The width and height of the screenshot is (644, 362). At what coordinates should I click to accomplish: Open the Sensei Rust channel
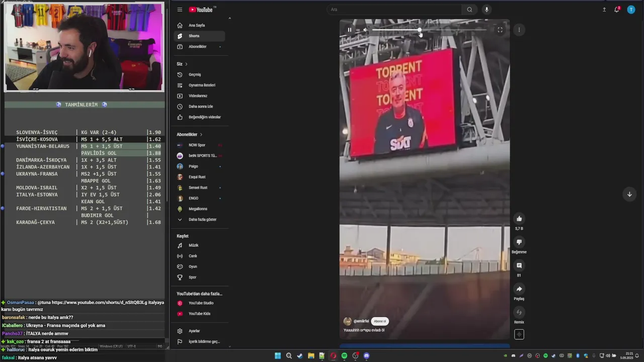199,188
